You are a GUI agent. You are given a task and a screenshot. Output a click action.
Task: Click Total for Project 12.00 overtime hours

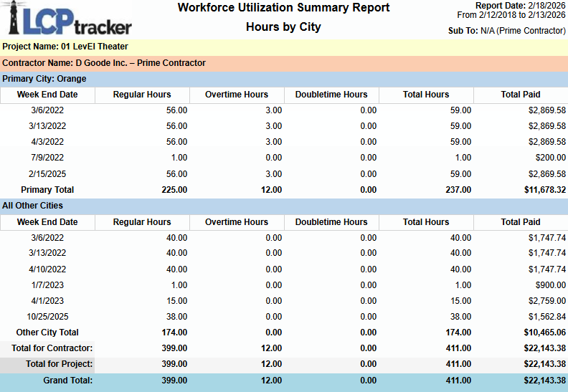271,364
